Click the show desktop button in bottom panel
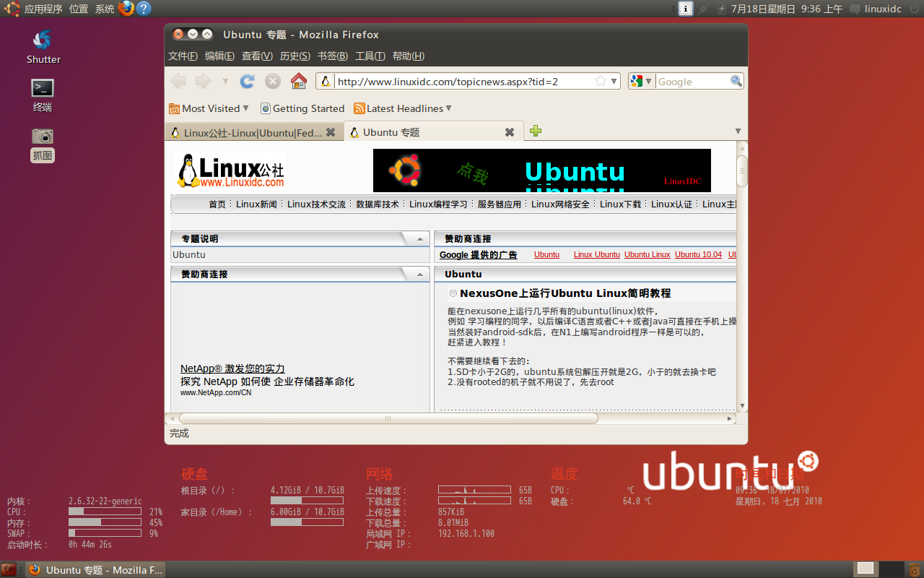 [9, 569]
